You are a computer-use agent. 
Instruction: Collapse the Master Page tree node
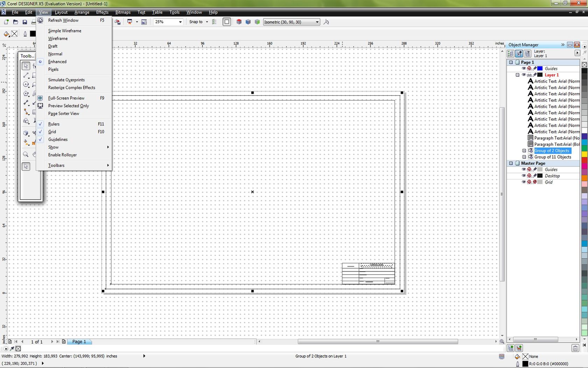point(511,163)
